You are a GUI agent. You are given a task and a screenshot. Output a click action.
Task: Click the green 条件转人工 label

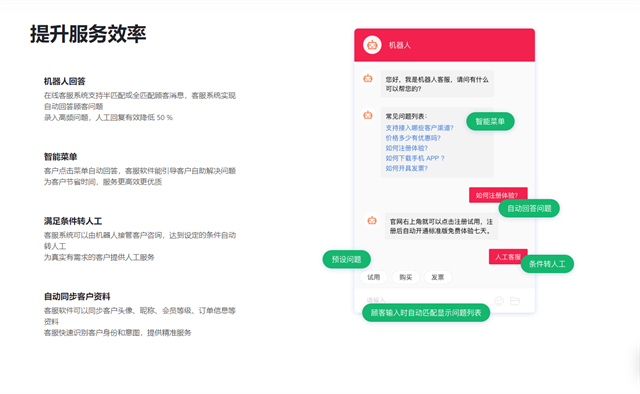pyautogui.click(x=547, y=264)
